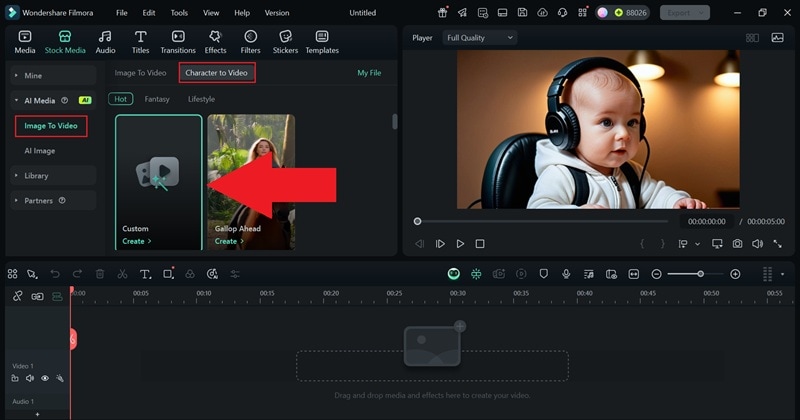Open the File menu
Viewport: 800px width, 420px height.
click(121, 13)
